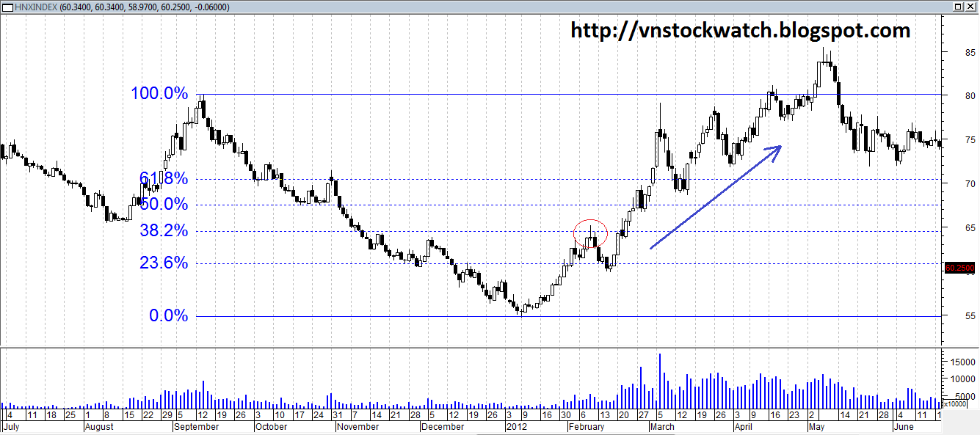
Task: Select the red circle annotation on the chart
Action: click(592, 235)
